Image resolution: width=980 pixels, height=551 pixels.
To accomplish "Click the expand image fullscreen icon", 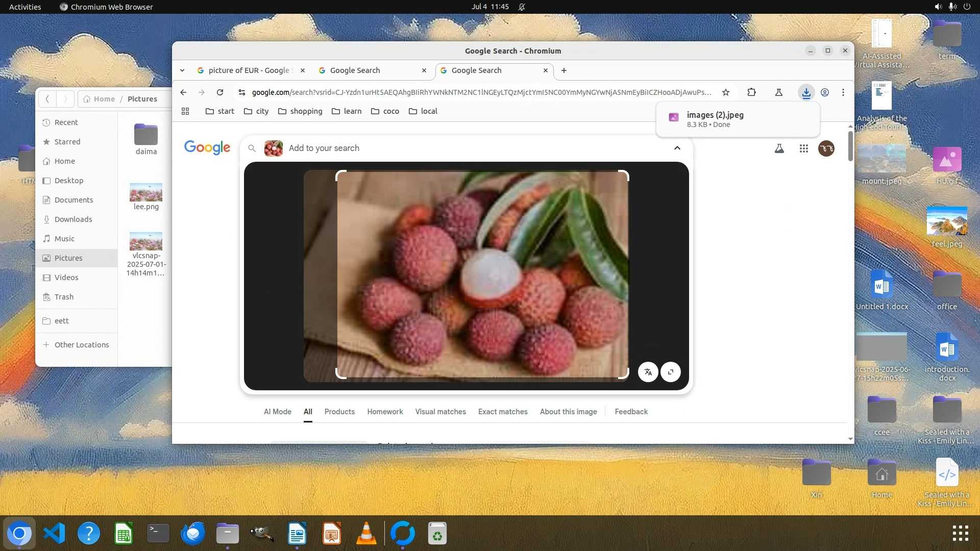I will [671, 372].
